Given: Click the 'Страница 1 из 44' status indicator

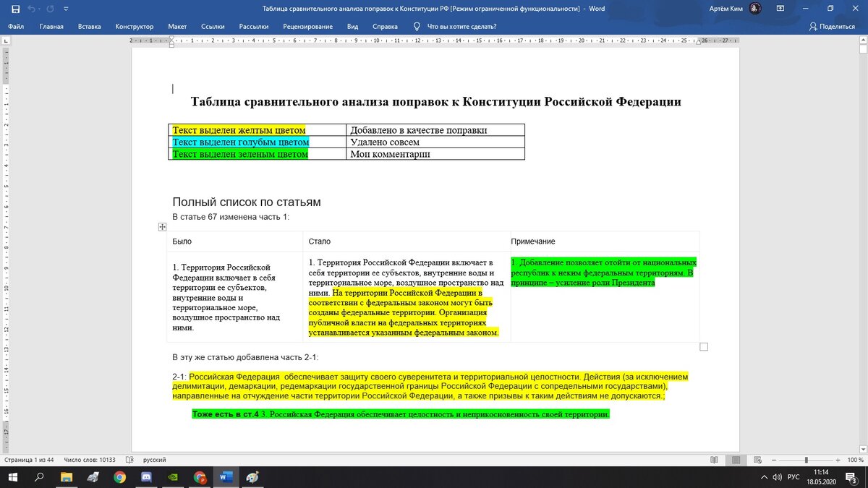Looking at the screenshot, I should coord(30,460).
